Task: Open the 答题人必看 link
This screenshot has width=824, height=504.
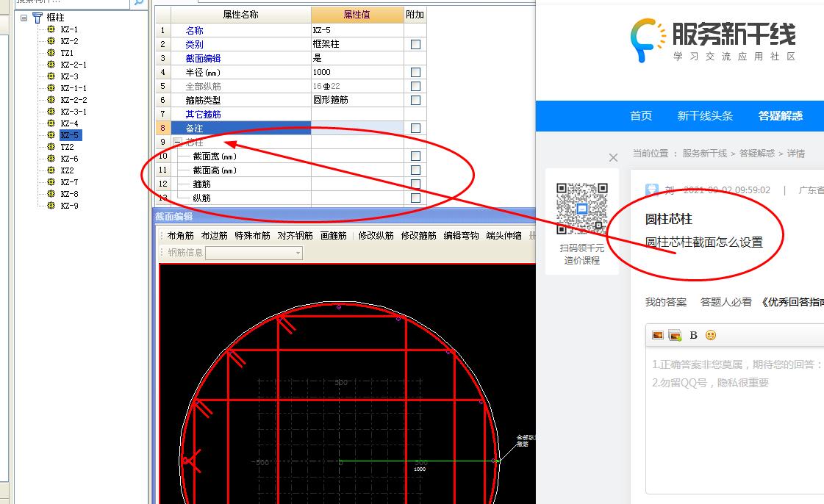Action: (x=726, y=302)
